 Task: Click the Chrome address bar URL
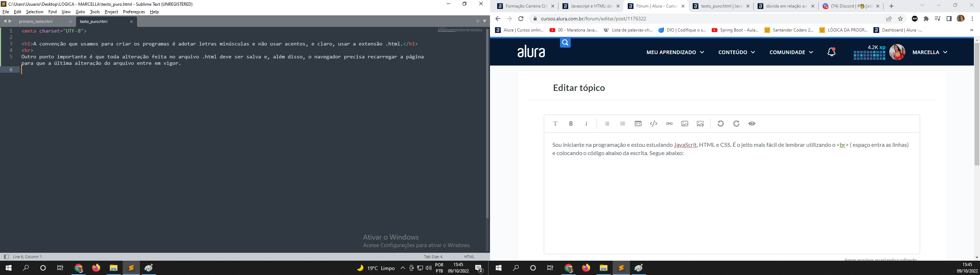coord(593,19)
